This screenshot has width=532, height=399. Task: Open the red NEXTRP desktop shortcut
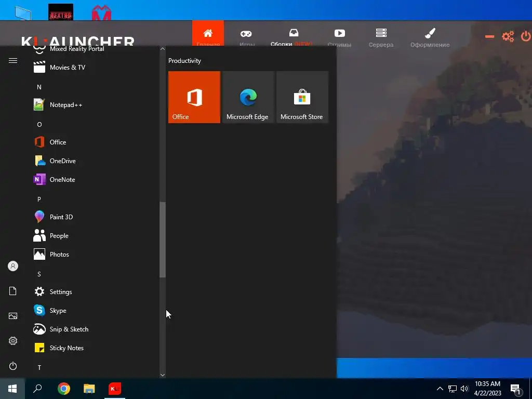pos(61,12)
